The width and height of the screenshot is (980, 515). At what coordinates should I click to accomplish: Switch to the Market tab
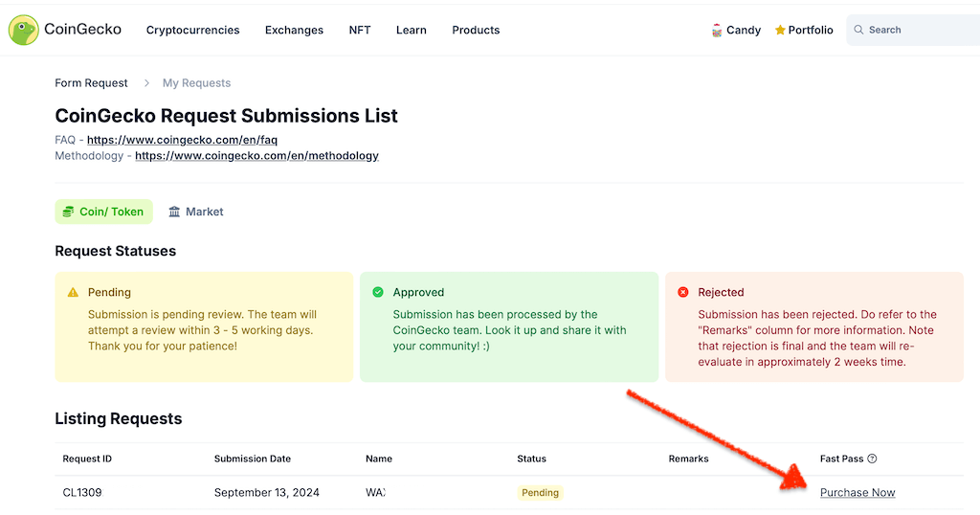click(x=195, y=212)
